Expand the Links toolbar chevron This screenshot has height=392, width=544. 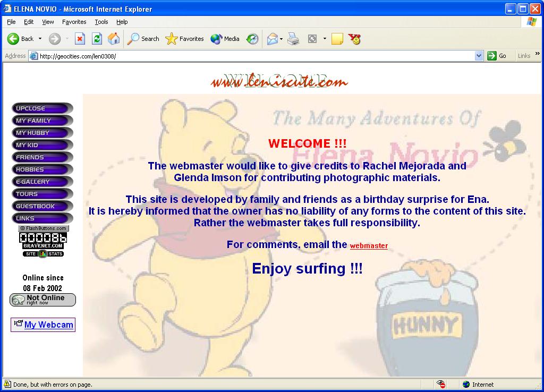tap(538, 54)
